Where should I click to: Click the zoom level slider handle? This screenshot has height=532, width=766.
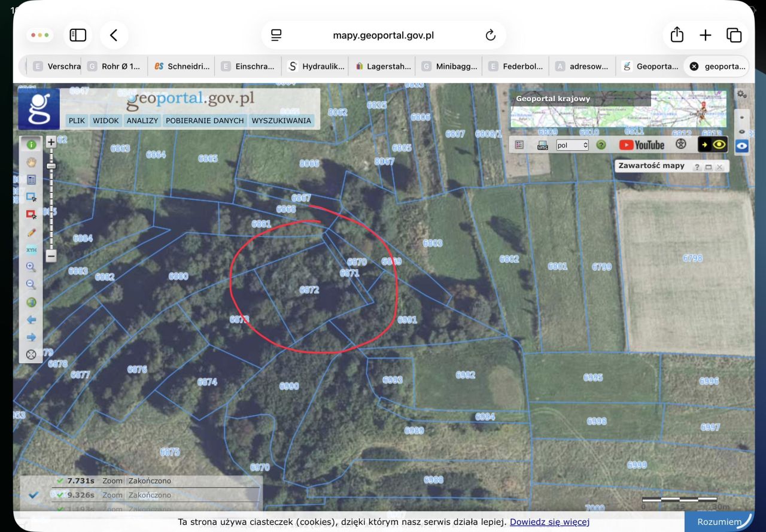coord(51,166)
